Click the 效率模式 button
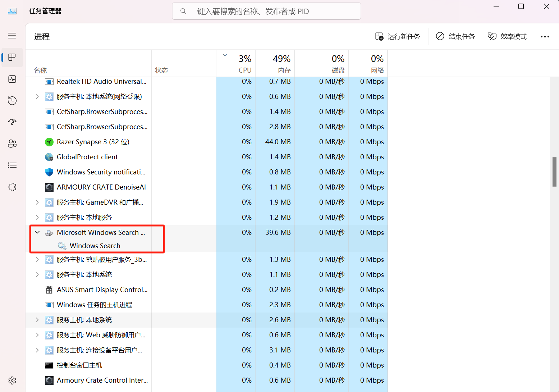The height and width of the screenshot is (392, 559). coord(507,37)
